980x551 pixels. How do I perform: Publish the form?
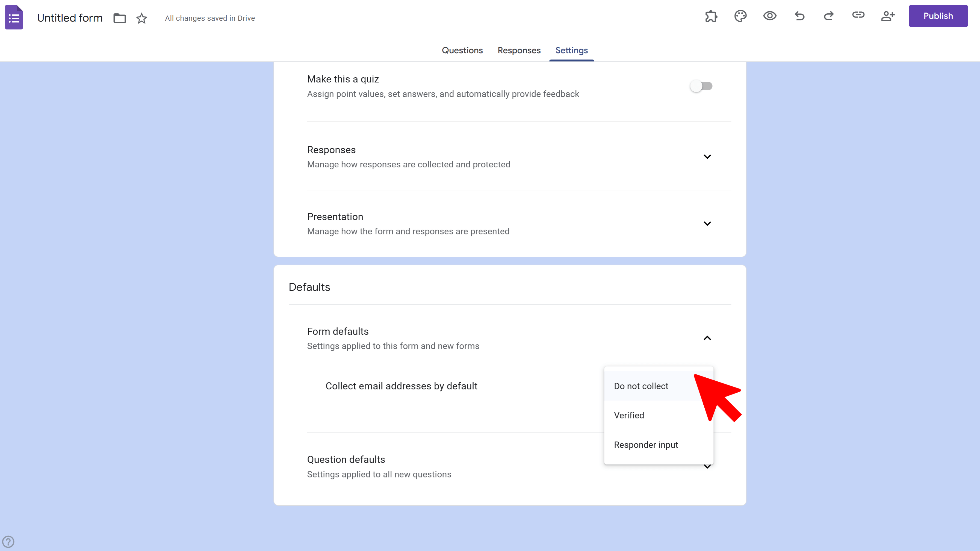[x=938, y=16]
